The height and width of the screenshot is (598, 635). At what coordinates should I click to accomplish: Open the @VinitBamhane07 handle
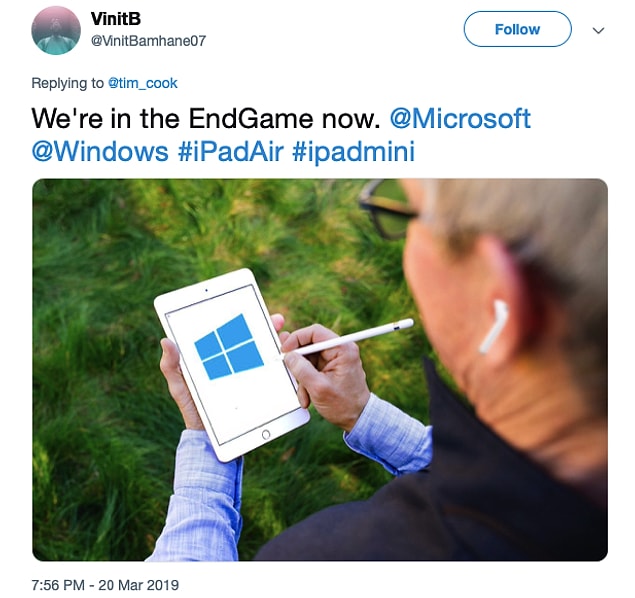point(148,40)
